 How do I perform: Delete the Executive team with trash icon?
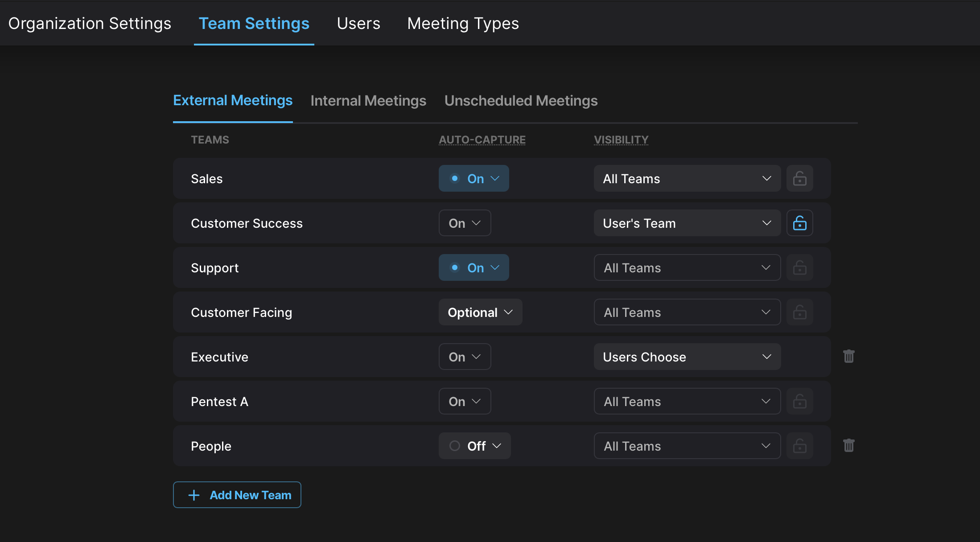click(848, 356)
